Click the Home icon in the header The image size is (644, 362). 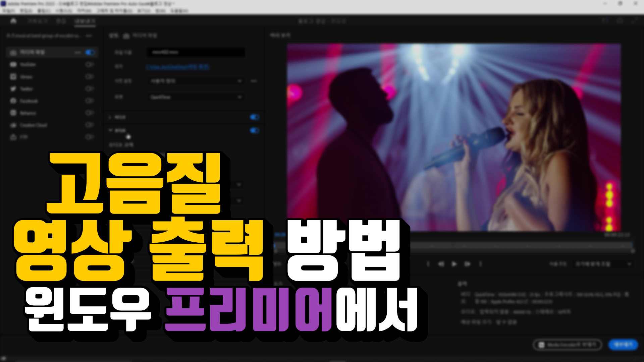pyautogui.click(x=13, y=21)
